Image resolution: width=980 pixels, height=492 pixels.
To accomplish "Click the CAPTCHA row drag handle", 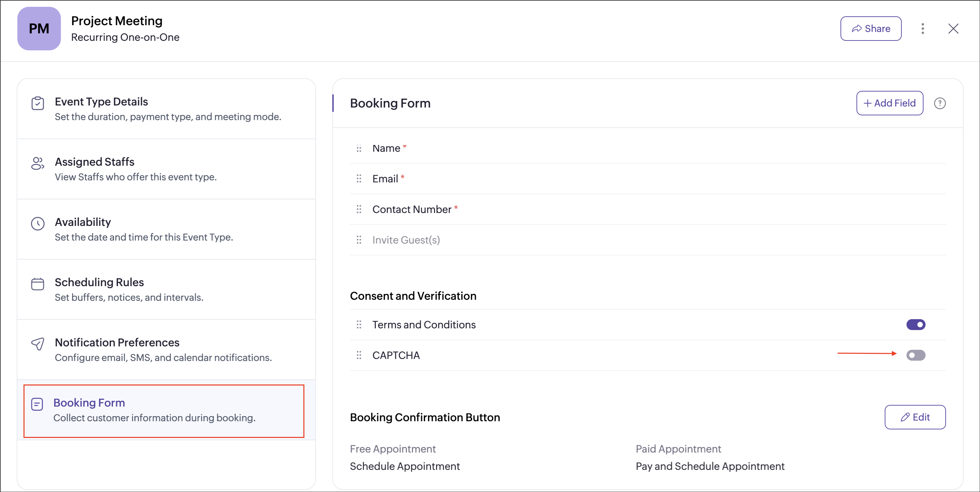I will point(358,355).
